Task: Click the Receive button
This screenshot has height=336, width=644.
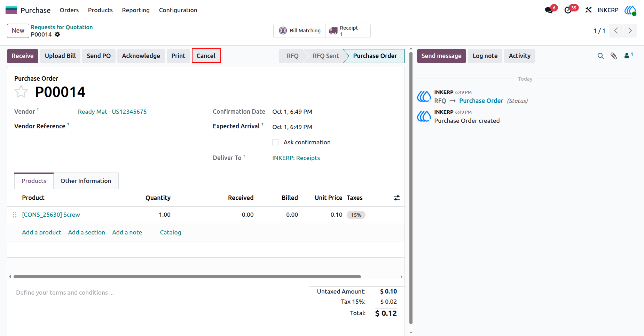Action: (23, 56)
